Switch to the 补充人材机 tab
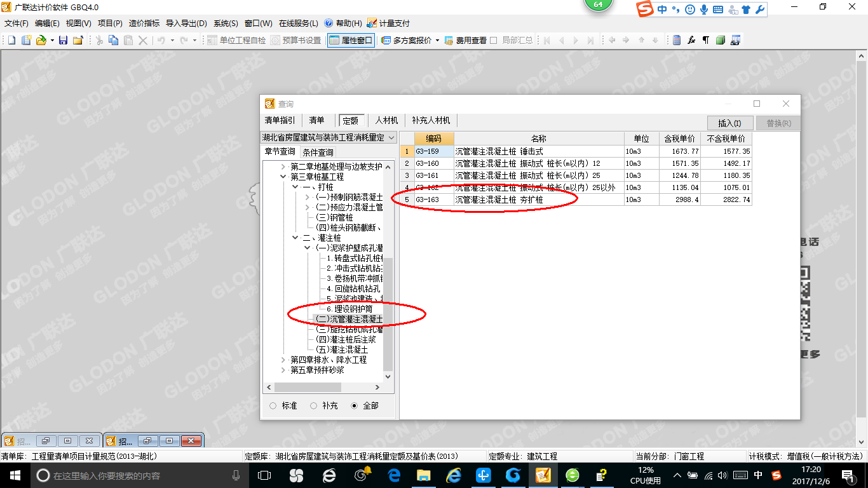The image size is (868, 488). (x=431, y=120)
